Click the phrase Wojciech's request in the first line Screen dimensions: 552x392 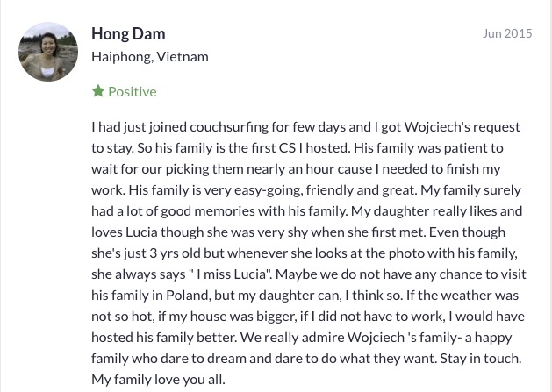click(462, 127)
